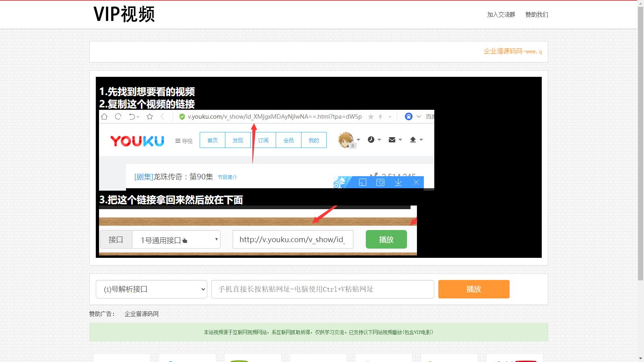644x362 pixels.
Task: Click the Youku mail envelope icon
Action: pos(392,140)
